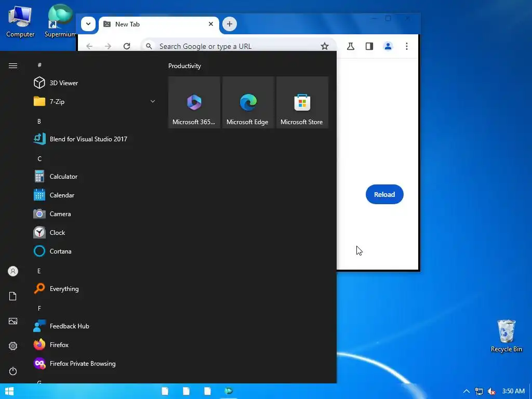Click the E letter group header
The image size is (532, 399).
pyautogui.click(x=39, y=271)
